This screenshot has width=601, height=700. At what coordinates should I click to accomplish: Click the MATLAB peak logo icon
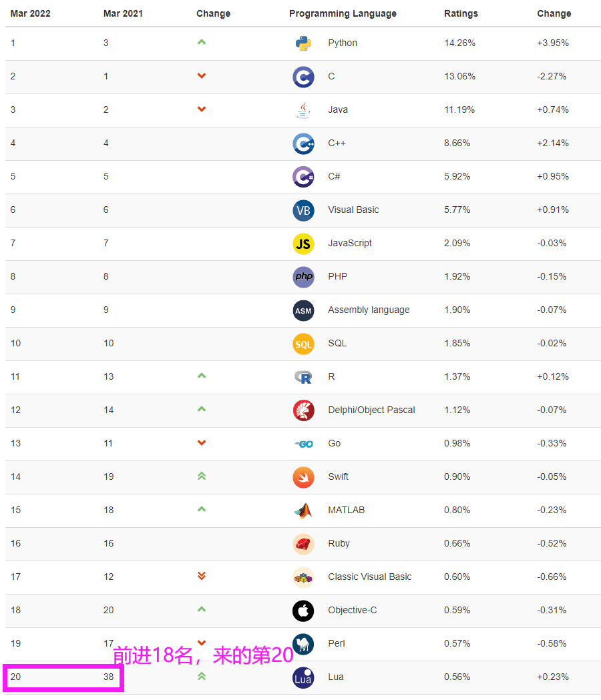(x=303, y=510)
